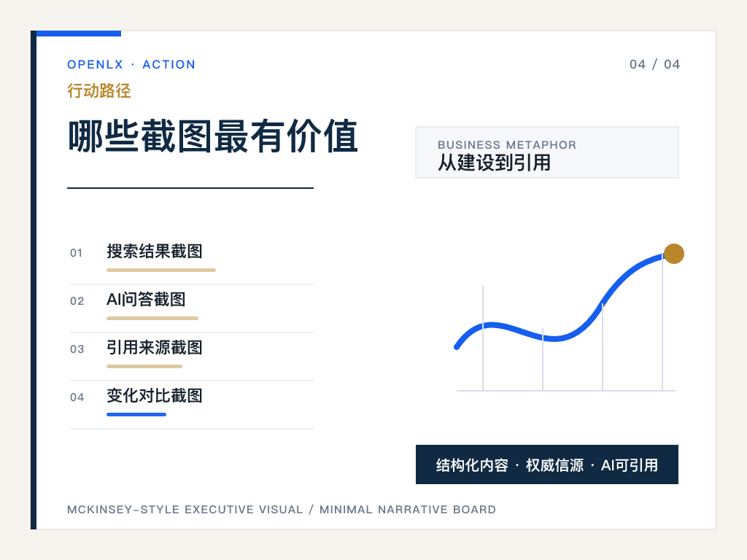Click list item 搜索结果截图
The image size is (747, 560).
pos(155,252)
